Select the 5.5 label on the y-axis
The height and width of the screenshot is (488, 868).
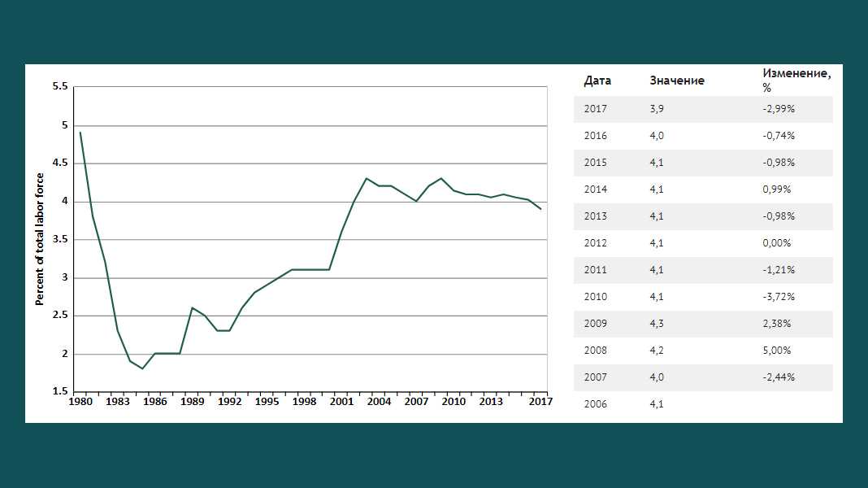coord(59,87)
